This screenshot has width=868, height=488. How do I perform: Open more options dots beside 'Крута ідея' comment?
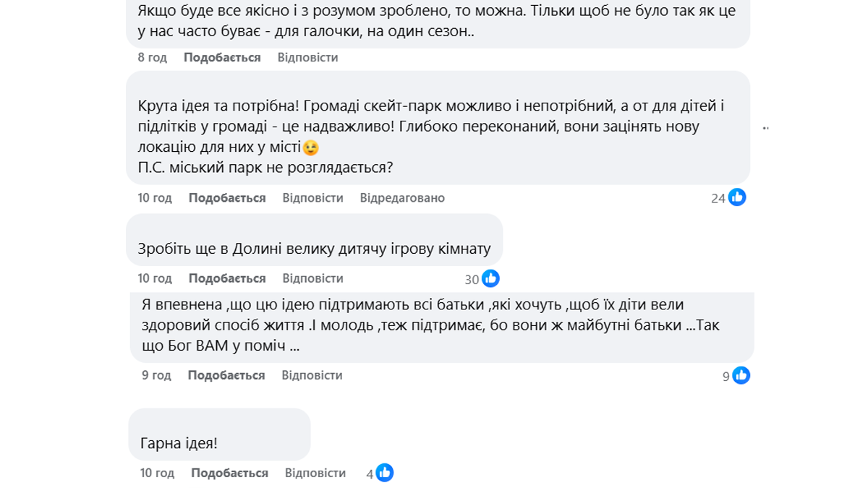(765, 128)
